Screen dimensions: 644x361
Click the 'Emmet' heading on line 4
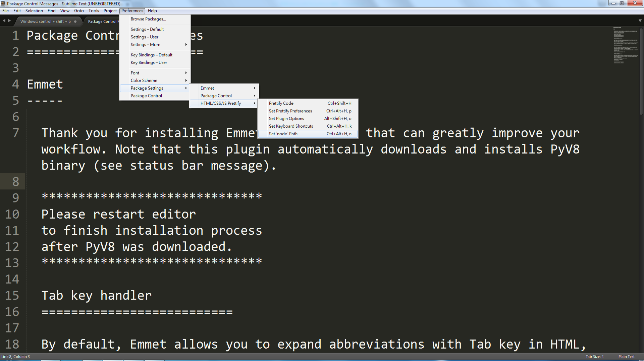coord(45,84)
